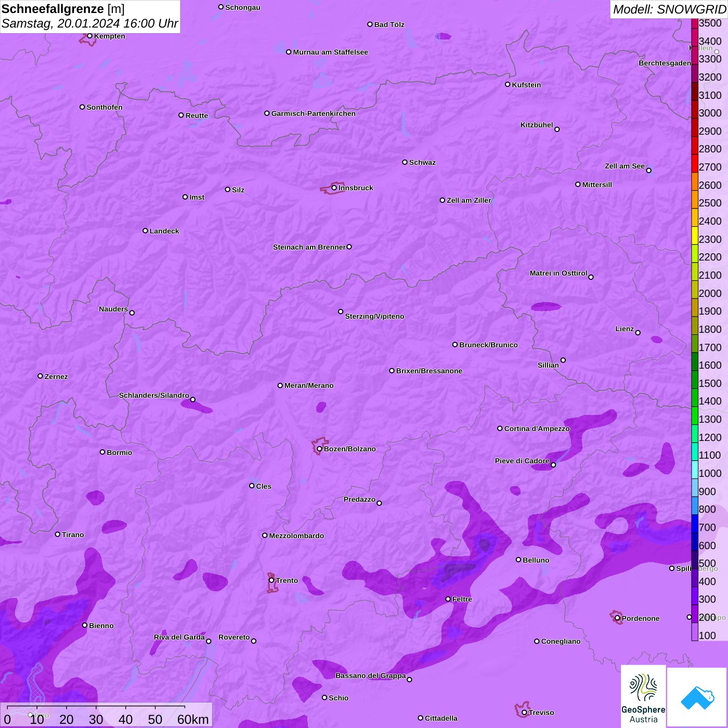The width and height of the screenshot is (728, 728).
Task: Click the Innsbruck city marker
Action: coord(334,188)
